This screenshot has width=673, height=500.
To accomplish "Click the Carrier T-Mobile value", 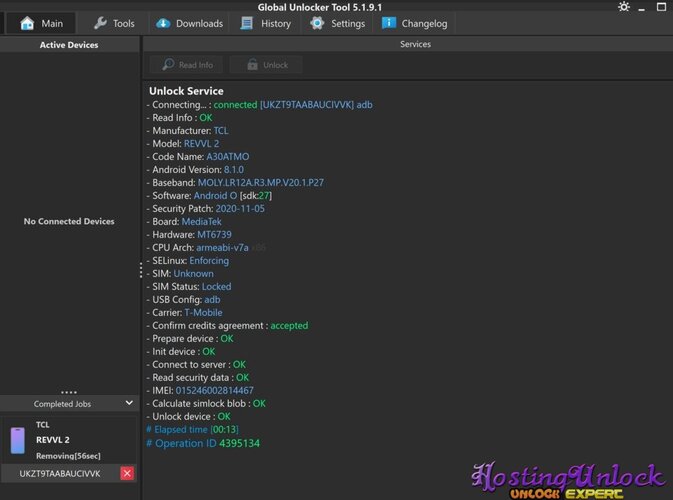I will click(x=203, y=312).
